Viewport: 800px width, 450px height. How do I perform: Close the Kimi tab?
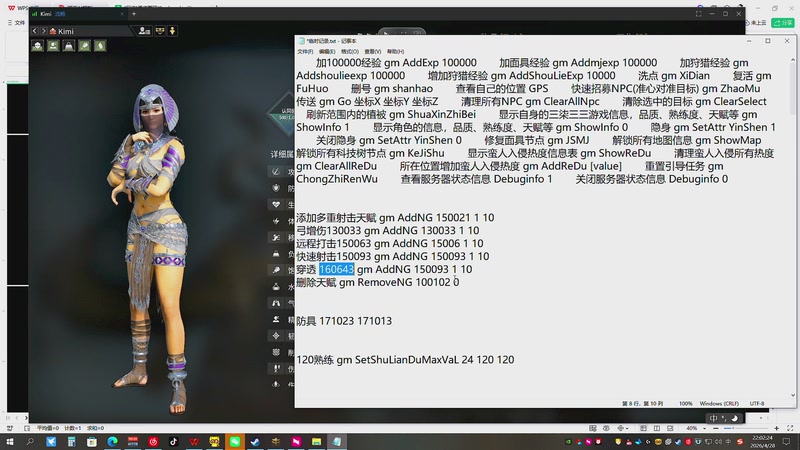click(x=122, y=14)
